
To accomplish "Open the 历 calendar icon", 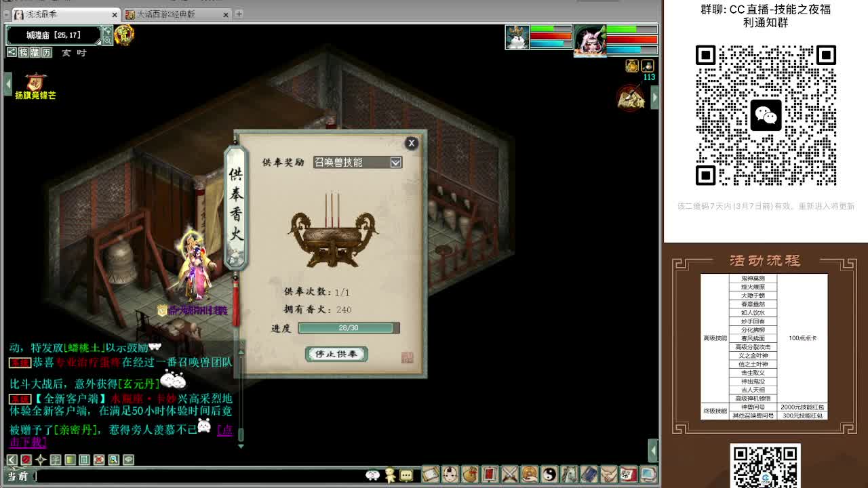I will (x=46, y=52).
